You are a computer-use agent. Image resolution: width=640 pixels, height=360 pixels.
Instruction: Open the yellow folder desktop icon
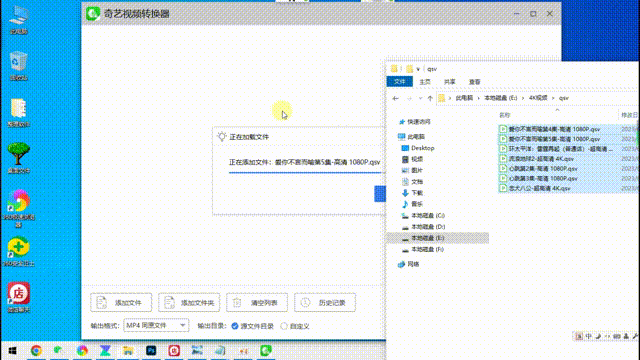tap(18, 113)
